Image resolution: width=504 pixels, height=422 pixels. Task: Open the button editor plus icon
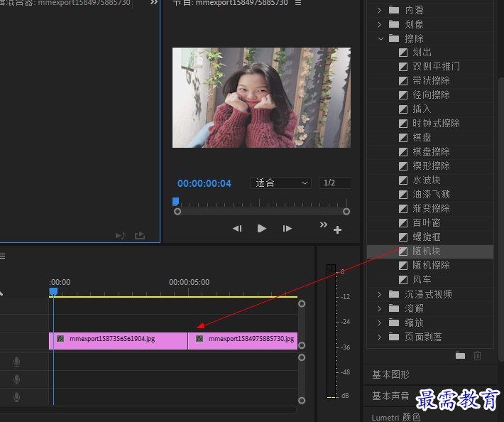pos(337,229)
